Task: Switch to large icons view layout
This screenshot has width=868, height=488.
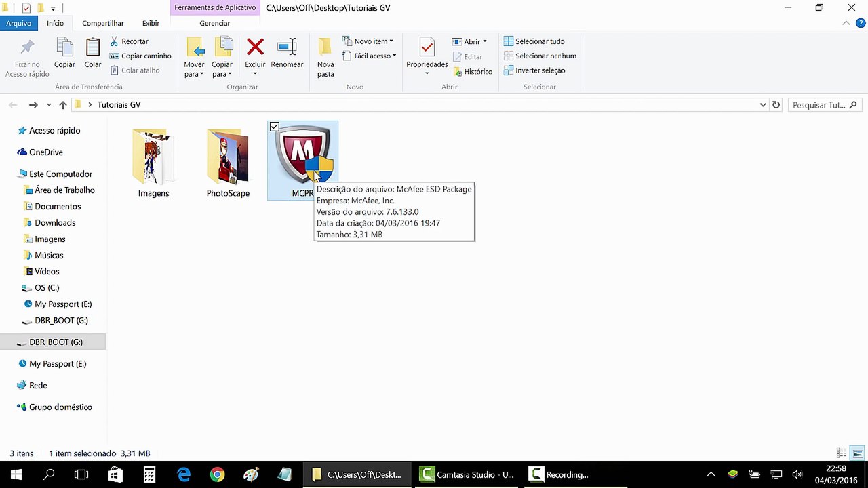Action: pos(857,453)
